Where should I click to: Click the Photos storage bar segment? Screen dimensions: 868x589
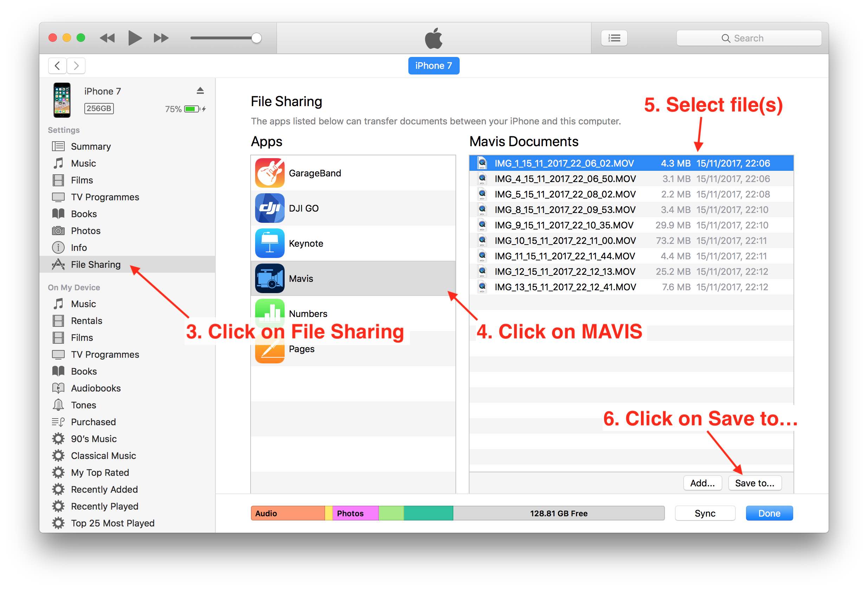[x=356, y=513]
